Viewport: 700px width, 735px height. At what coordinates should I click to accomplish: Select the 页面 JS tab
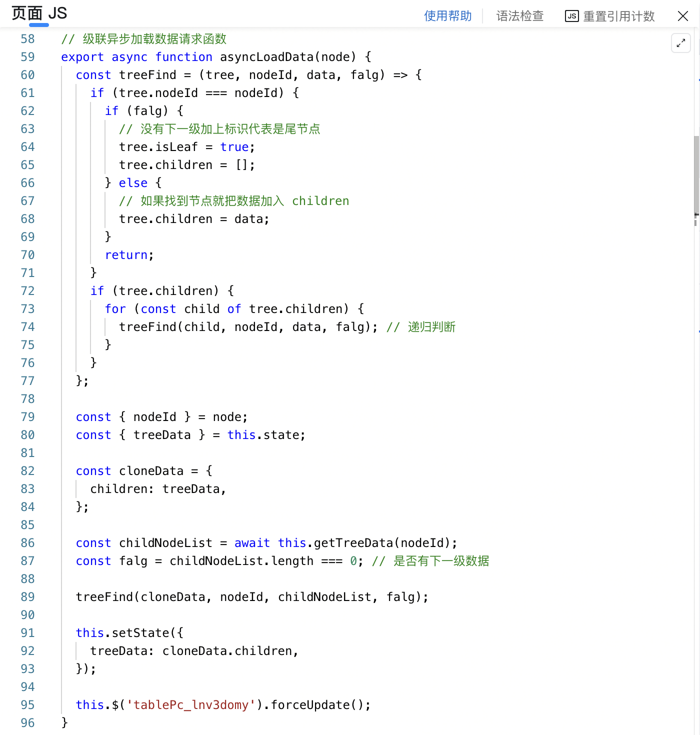point(39,13)
